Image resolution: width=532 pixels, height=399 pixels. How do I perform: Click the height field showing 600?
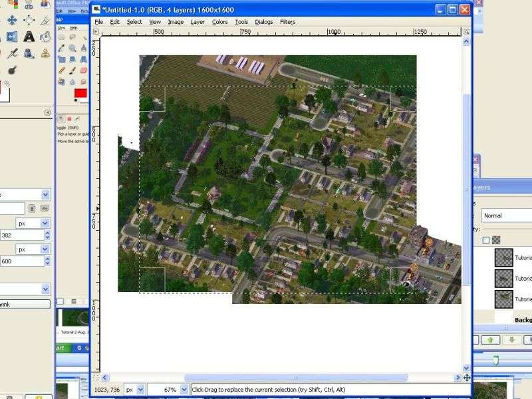pyautogui.click(x=20, y=261)
